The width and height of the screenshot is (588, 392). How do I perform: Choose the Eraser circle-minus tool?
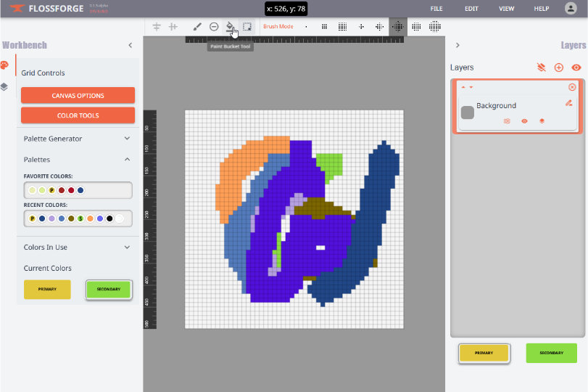[214, 26]
